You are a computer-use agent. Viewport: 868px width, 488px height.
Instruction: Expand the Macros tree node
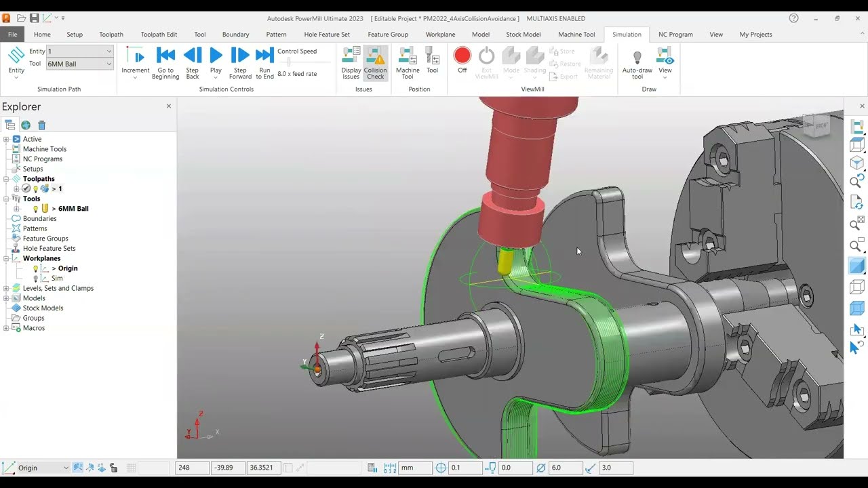[x=6, y=328]
